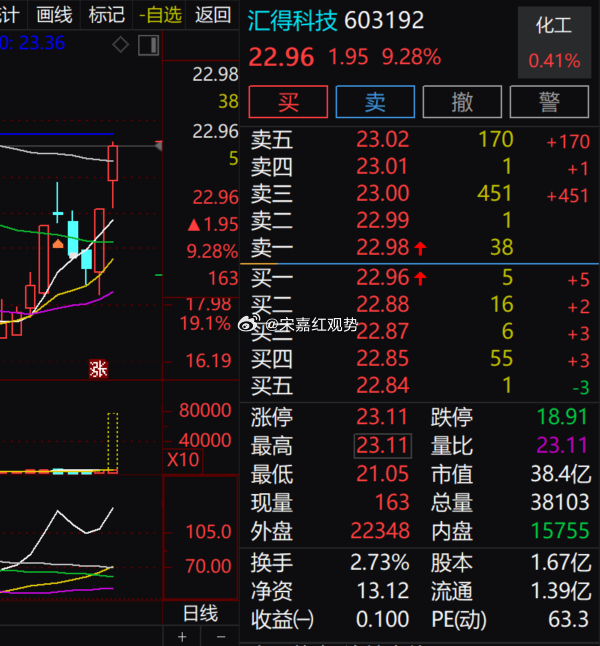The width and height of the screenshot is (600, 646).
Task: Click the diamond marker icon
Action: [x=120, y=44]
